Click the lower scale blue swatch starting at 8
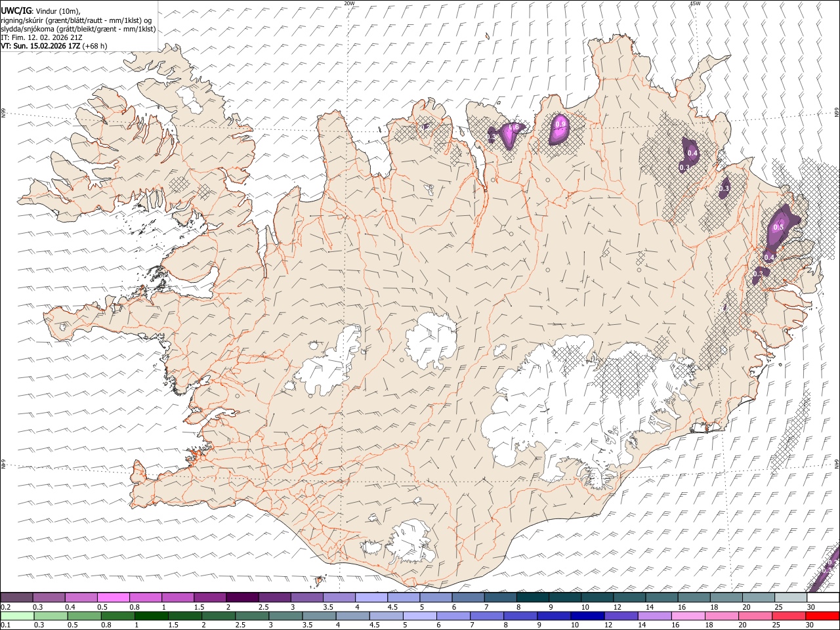The image size is (840, 630). pos(519,616)
